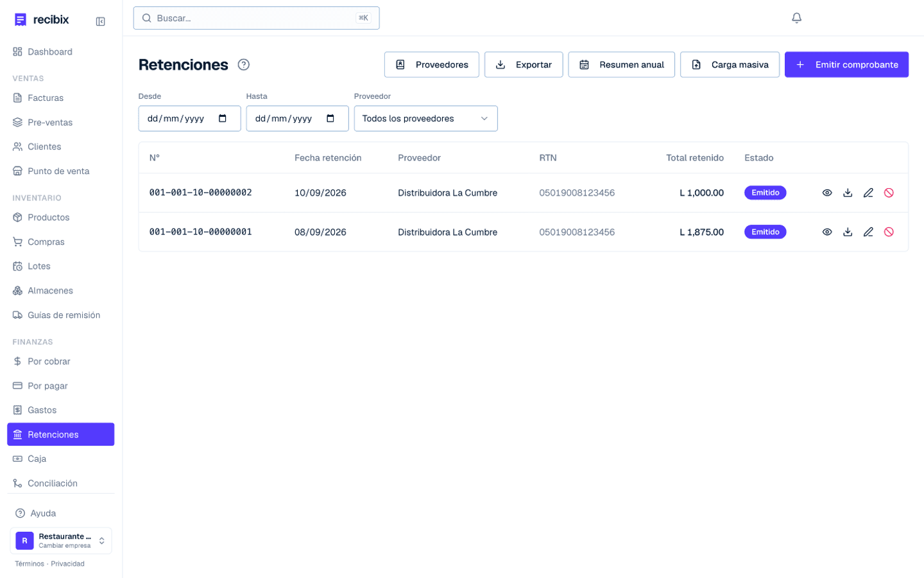Select Retenciones in sidebar

(61, 435)
